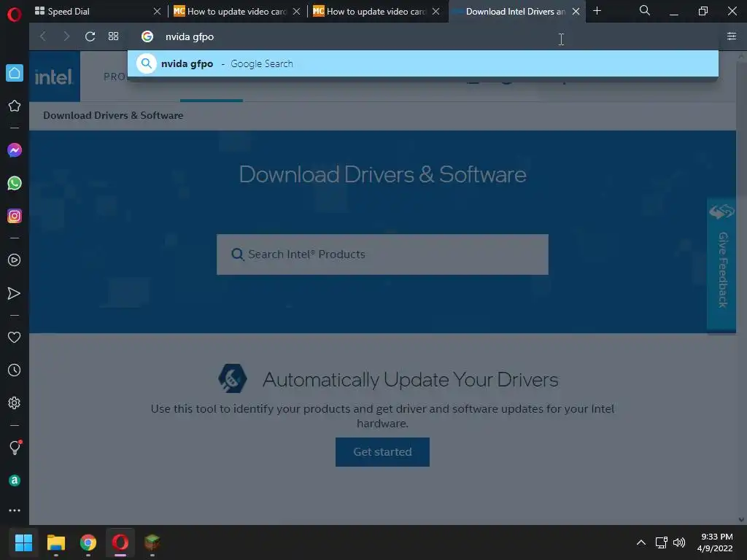Open the taskbar clock and date
Screen dimensions: 747x560
click(715, 542)
